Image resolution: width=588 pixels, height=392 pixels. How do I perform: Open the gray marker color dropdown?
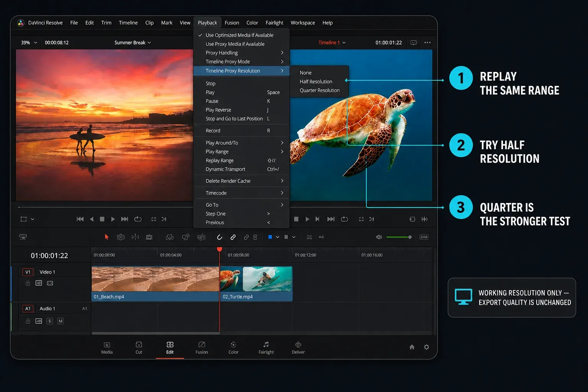(x=294, y=237)
